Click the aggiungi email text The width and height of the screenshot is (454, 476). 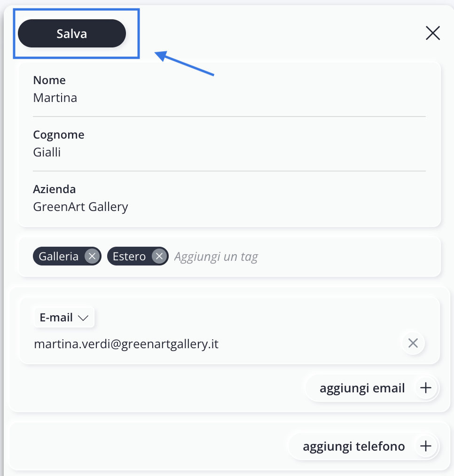point(362,388)
